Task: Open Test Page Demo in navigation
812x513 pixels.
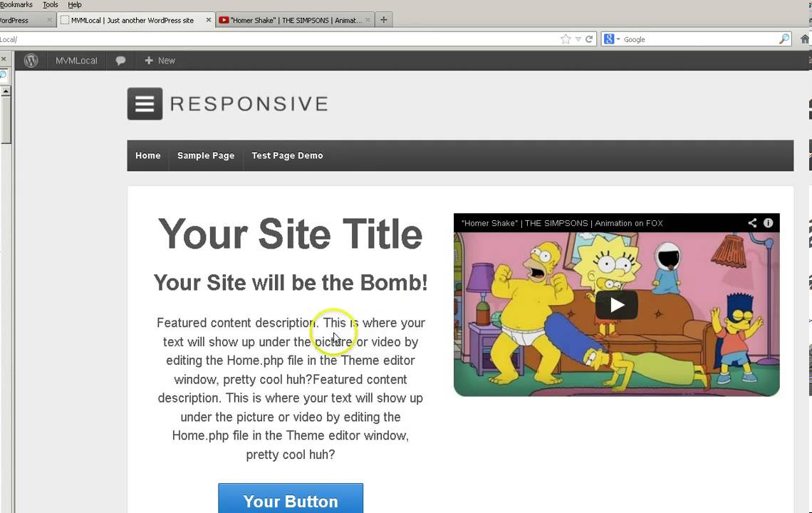Action: [288, 155]
